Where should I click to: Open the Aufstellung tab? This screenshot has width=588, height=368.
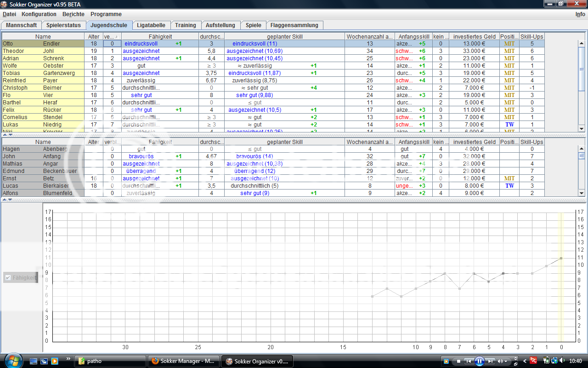coord(220,25)
